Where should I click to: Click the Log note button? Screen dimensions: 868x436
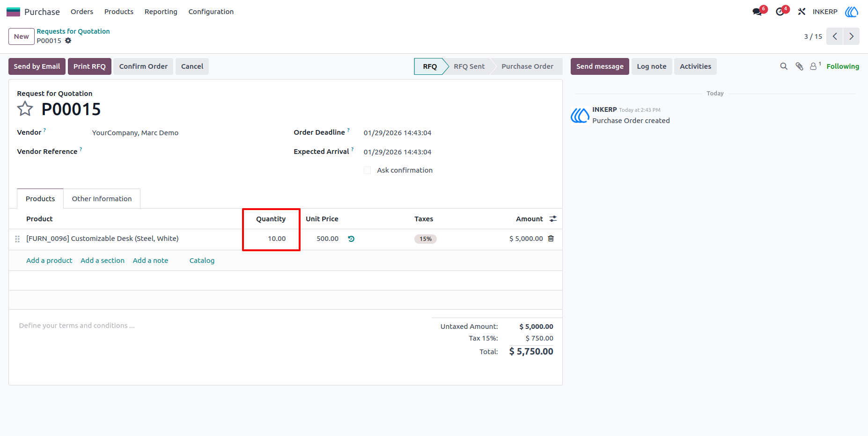pyautogui.click(x=652, y=66)
